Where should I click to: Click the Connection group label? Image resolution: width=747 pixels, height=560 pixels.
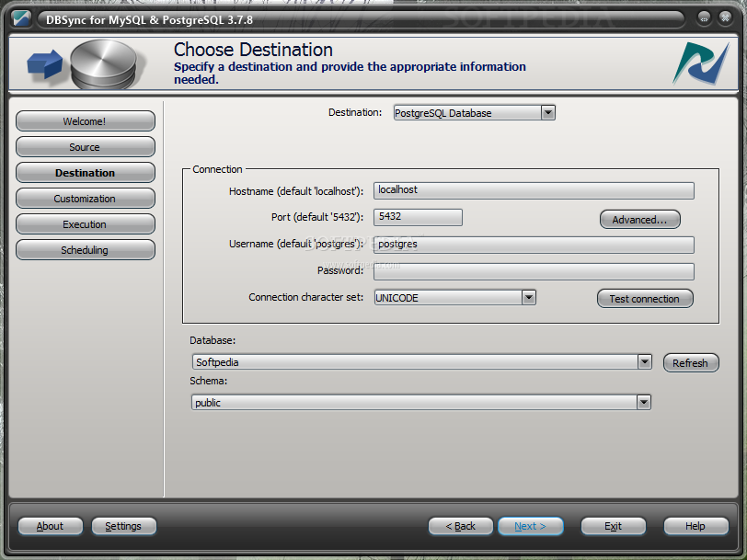(x=217, y=169)
